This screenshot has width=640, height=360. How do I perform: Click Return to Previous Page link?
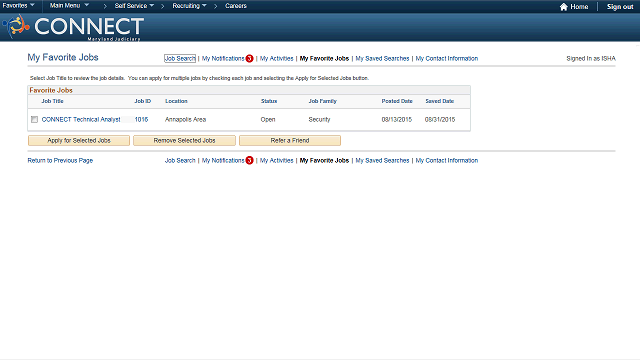tap(60, 160)
